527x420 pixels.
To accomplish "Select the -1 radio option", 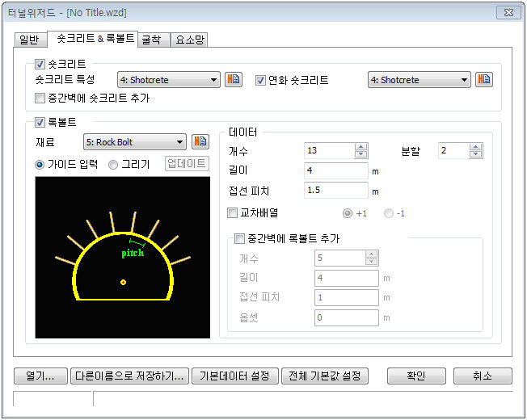I will (389, 213).
